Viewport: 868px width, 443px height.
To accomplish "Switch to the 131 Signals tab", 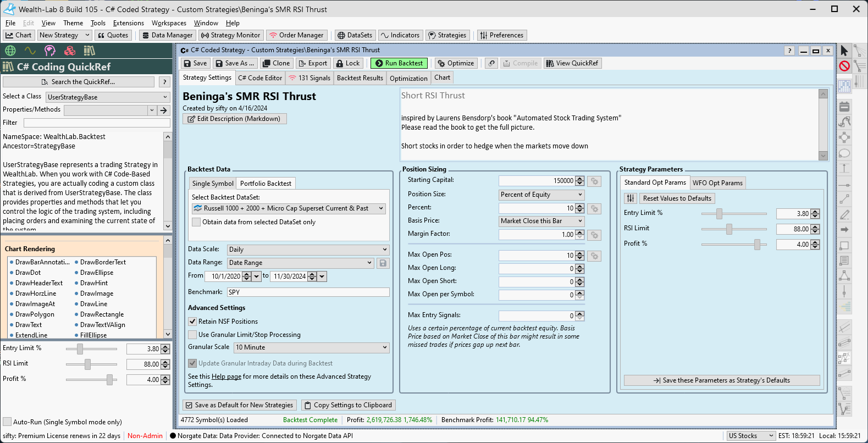I will tap(309, 78).
